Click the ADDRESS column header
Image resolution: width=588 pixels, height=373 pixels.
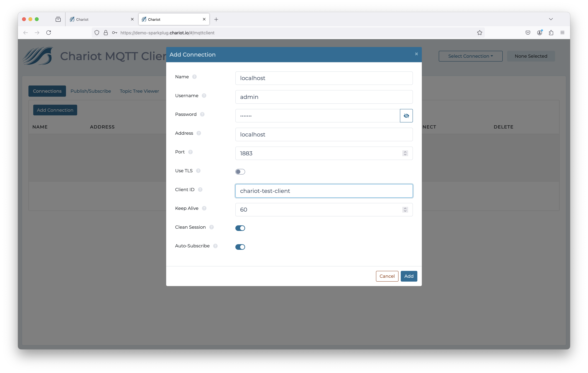coord(102,127)
